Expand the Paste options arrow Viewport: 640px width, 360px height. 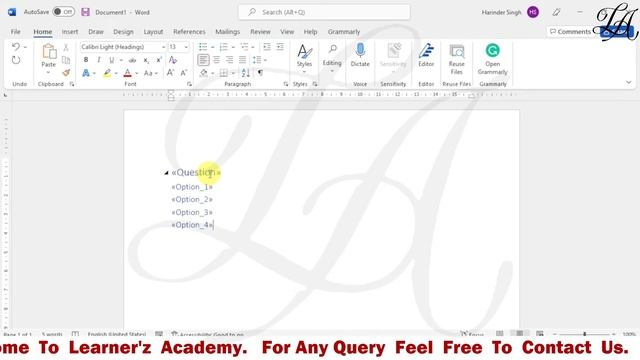[x=49, y=73]
